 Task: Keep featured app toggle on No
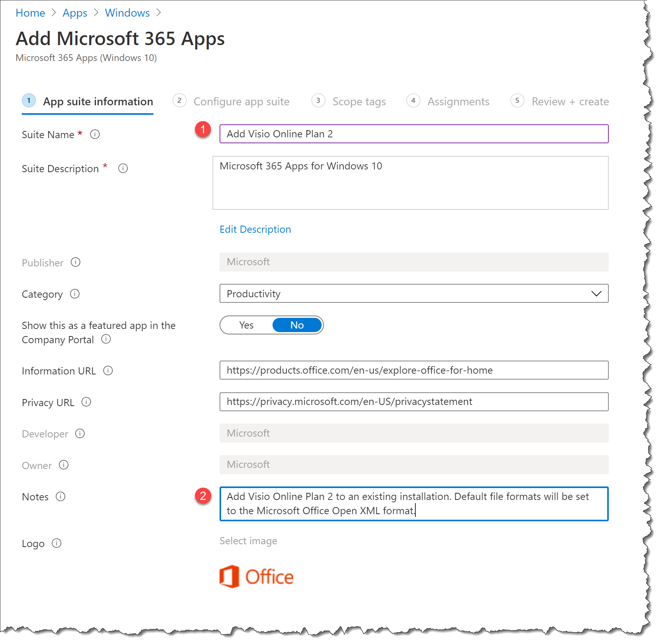click(297, 325)
